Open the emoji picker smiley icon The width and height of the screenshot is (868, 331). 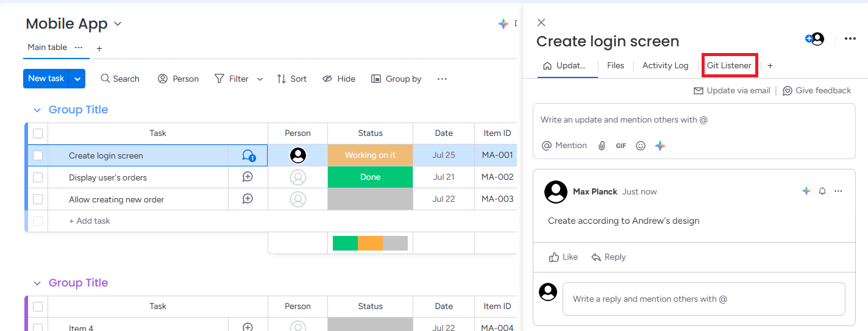(x=640, y=146)
